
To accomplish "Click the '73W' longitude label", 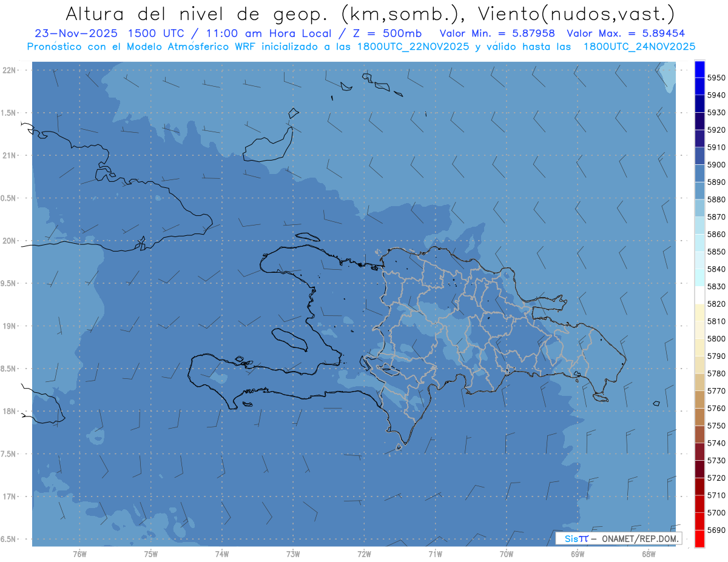I will click(293, 554).
